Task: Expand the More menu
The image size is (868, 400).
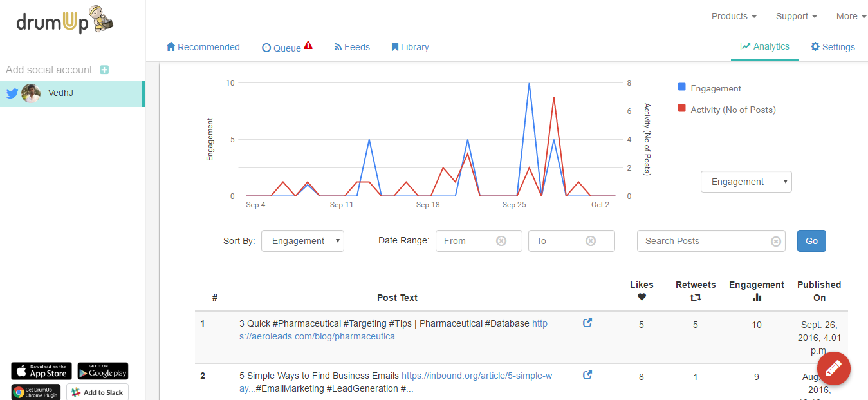Action: [851, 16]
